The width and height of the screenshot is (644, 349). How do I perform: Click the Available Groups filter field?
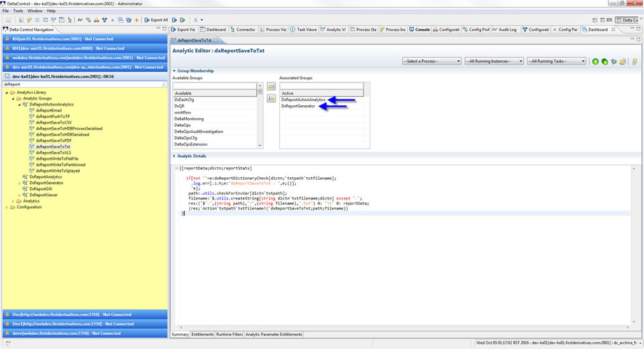pyautogui.click(x=215, y=86)
